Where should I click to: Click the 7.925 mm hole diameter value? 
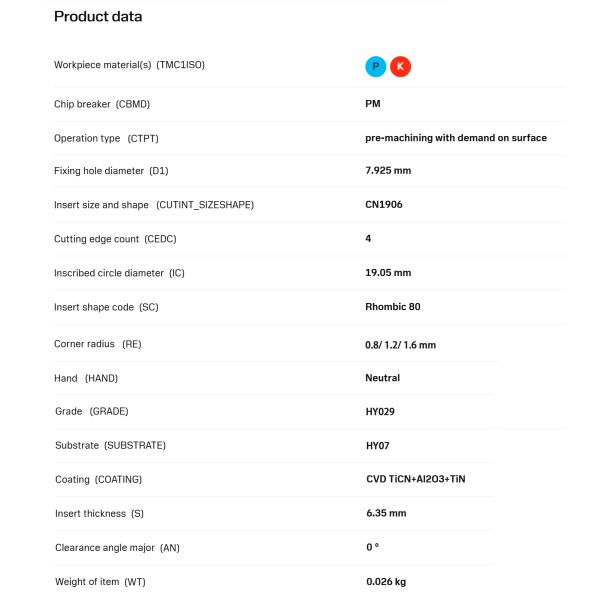click(388, 171)
